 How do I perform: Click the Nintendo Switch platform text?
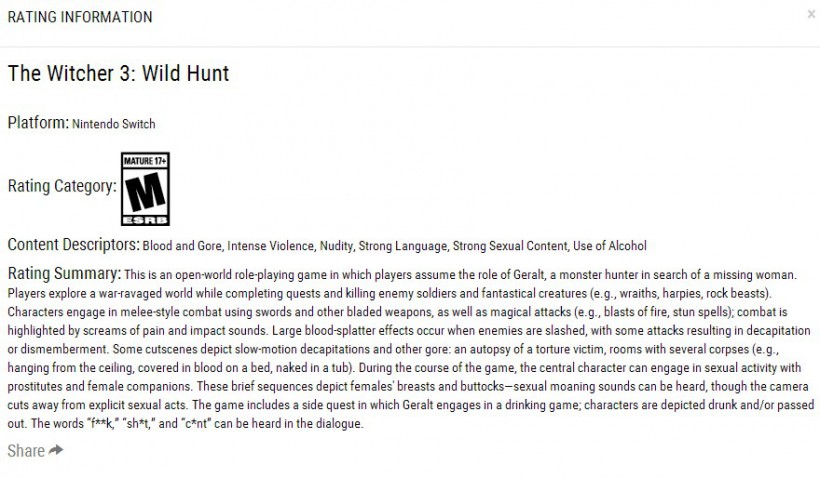(x=113, y=124)
